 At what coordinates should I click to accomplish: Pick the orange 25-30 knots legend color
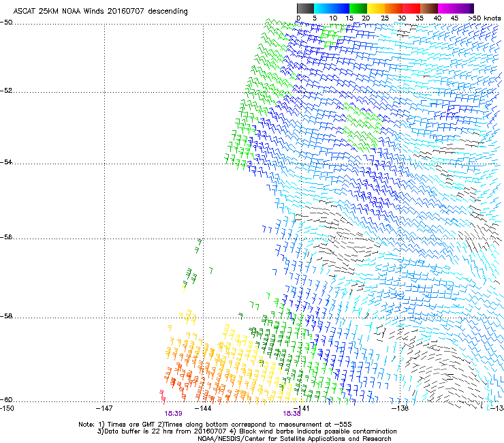pos(394,8)
